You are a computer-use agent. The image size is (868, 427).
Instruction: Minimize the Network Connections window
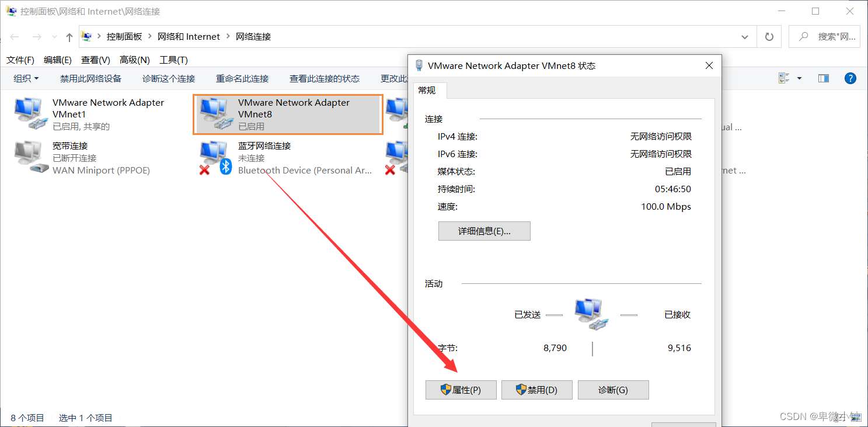click(781, 11)
